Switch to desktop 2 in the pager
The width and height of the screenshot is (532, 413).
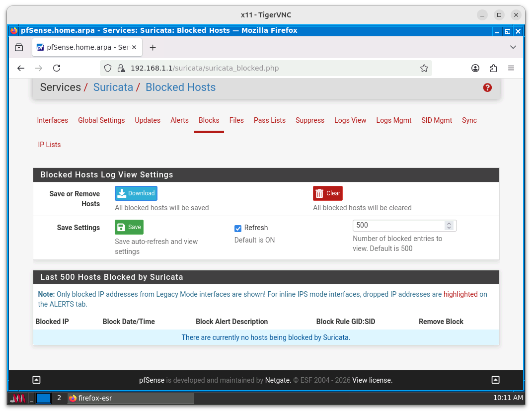59,398
